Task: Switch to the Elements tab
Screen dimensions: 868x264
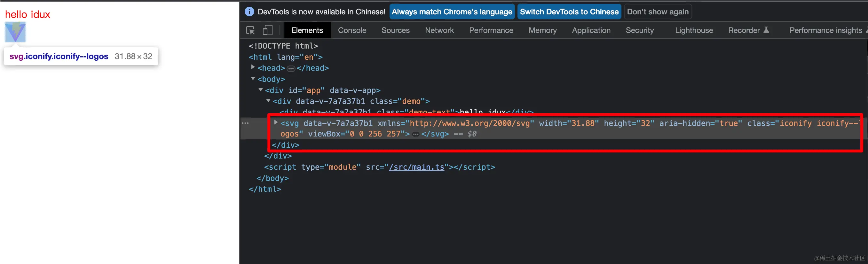Action: tap(307, 30)
